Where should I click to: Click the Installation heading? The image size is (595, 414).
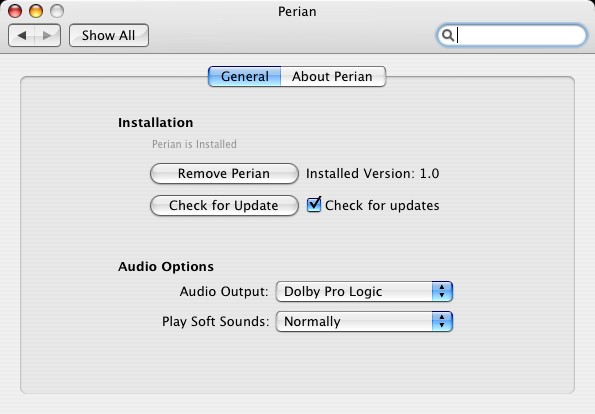coord(156,123)
